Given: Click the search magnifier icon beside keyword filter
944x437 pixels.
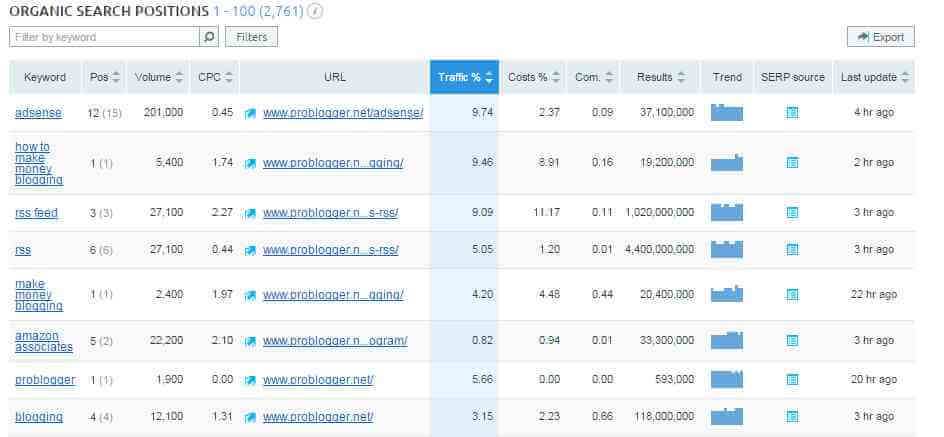Looking at the screenshot, I should coord(209,37).
